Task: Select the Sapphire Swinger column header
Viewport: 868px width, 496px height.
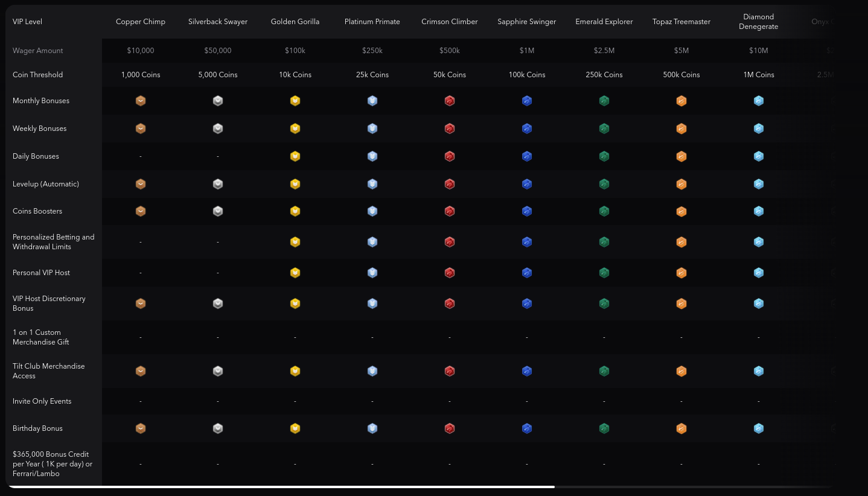Action: coord(527,22)
